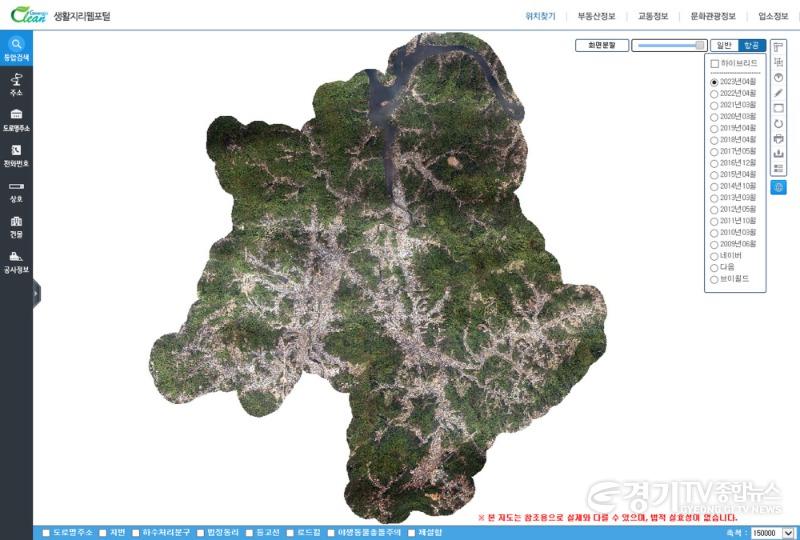
Task: Open the 통합검색 integrated search panel
Action: 16,48
